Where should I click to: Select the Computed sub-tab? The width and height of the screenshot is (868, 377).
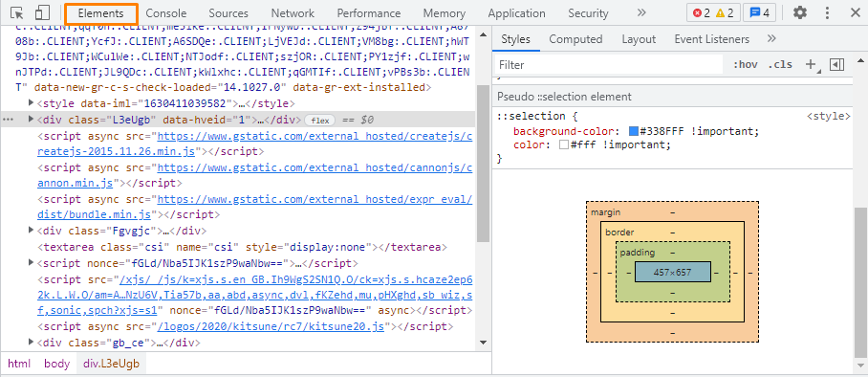(x=575, y=39)
